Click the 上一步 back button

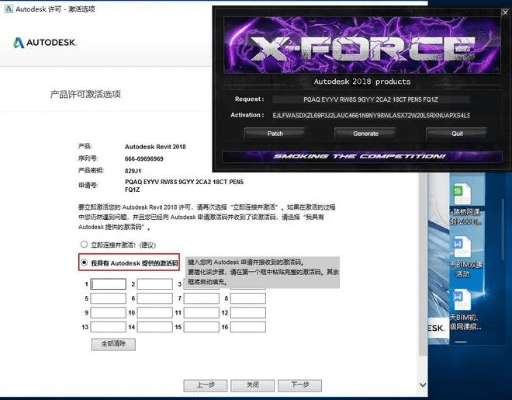click(205, 385)
